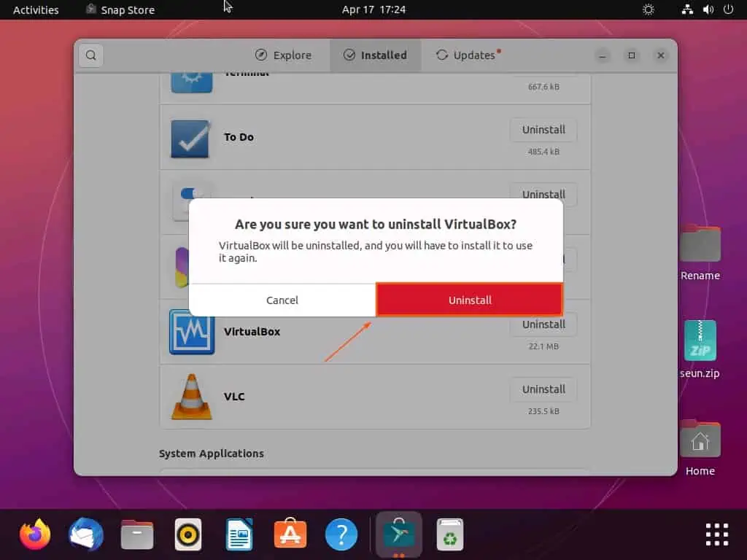Switch to the Explore tab
This screenshot has width=747, height=560.
(283, 55)
